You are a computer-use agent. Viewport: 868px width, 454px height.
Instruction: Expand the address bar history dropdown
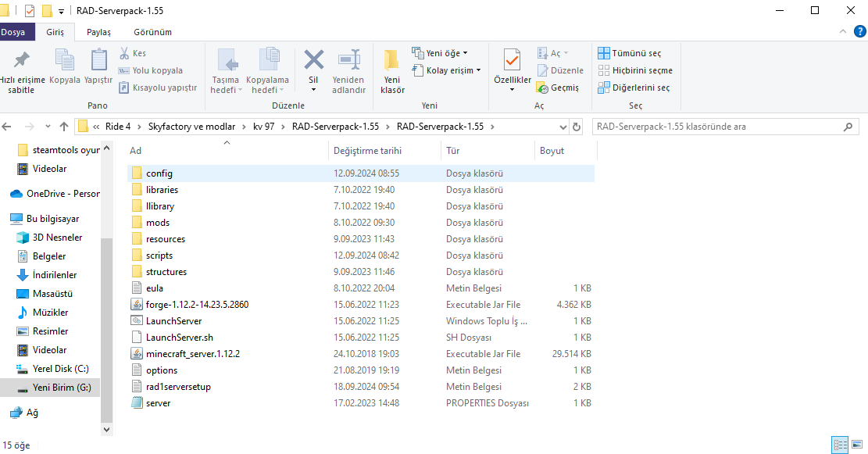(x=563, y=127)
